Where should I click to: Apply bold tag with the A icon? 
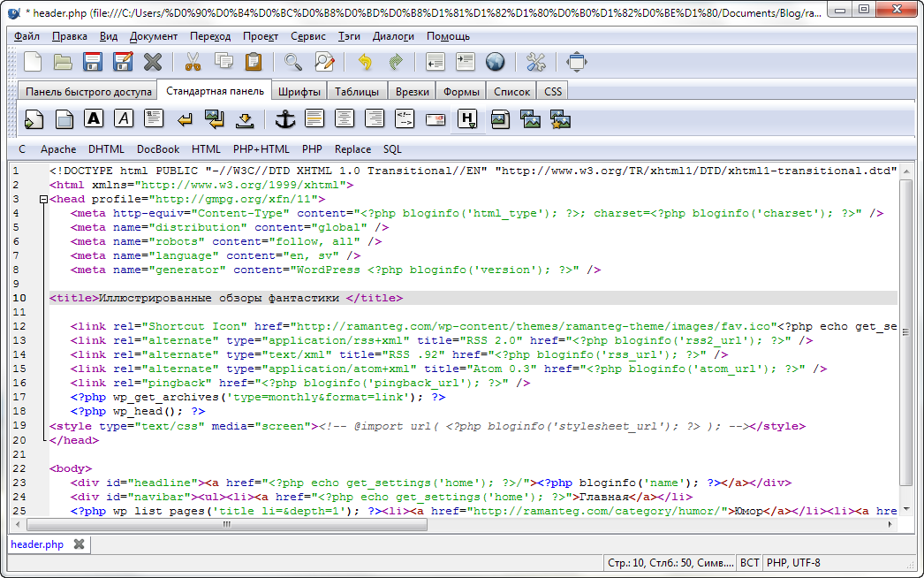click(95, 119)
